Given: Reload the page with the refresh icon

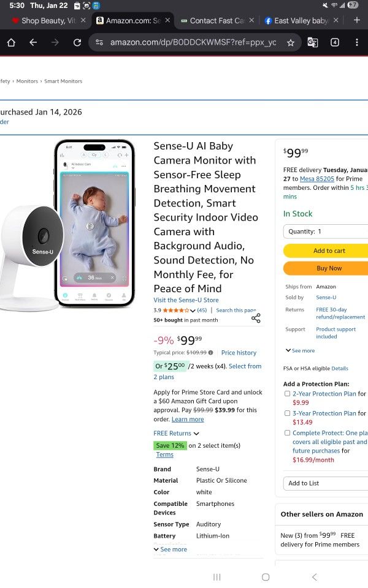Looking at the screenshot, I should coord(77,42).
